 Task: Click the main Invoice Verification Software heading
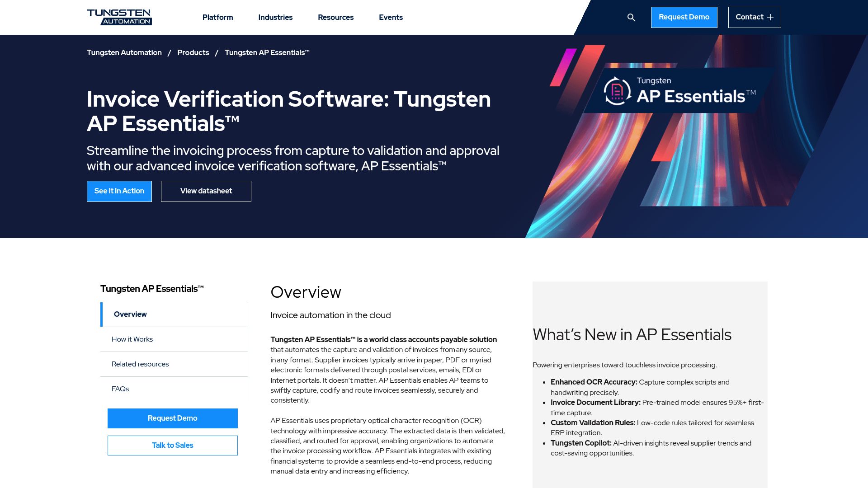(x=289, y=111)
